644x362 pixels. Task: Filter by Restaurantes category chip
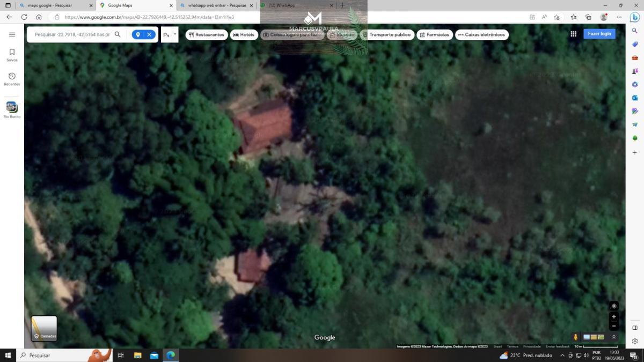click(207, 35)
